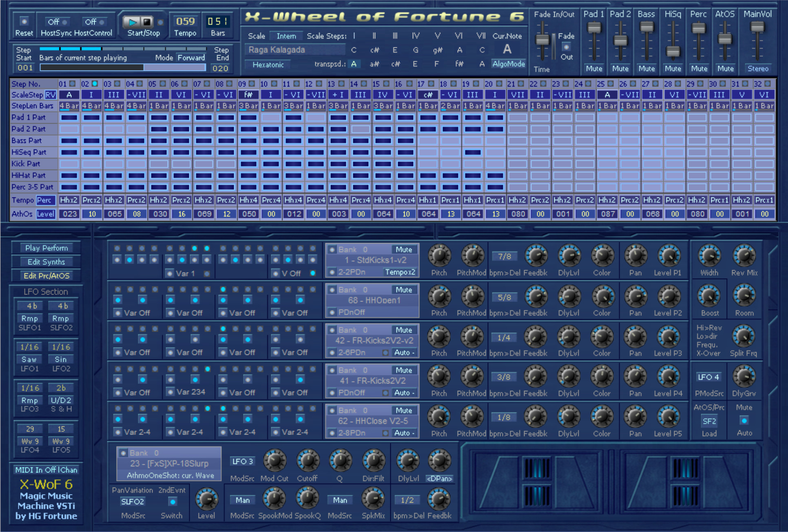788x532 pixels.
Task: Turn the Rev Mix knob
Action: (744, 255)
